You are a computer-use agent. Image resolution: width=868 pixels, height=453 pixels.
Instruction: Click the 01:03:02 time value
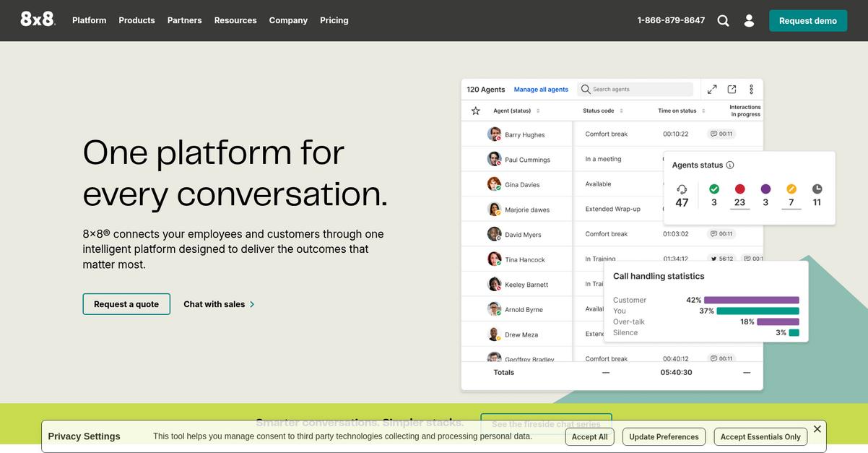675,234
